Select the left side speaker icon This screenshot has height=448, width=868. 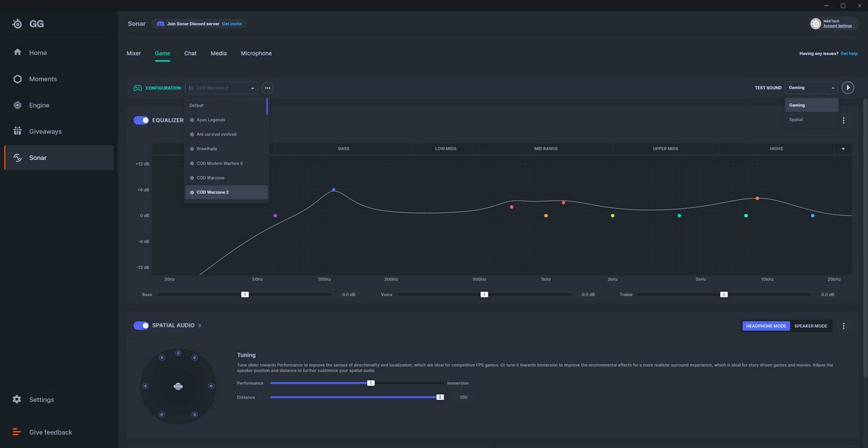point(145,386)
